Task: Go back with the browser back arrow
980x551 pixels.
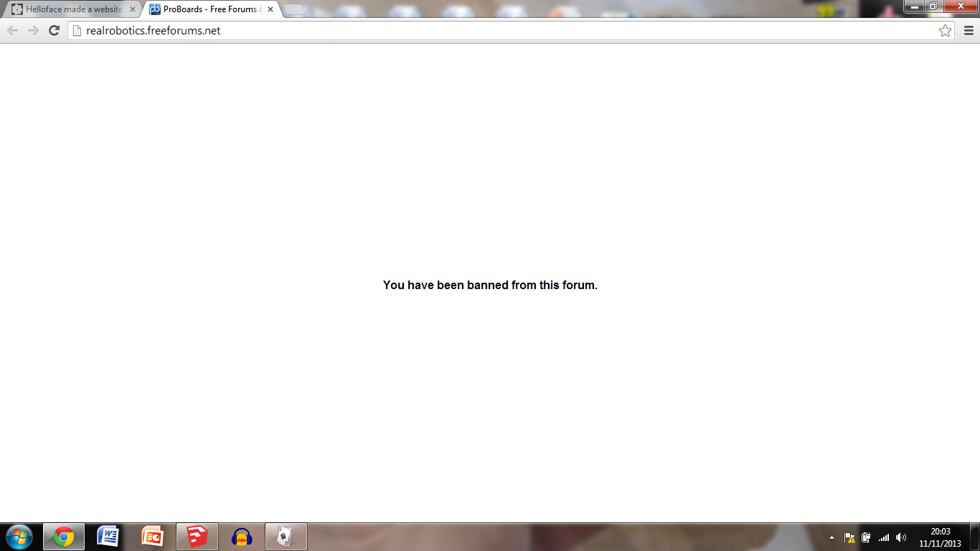Action: [12, 30]
